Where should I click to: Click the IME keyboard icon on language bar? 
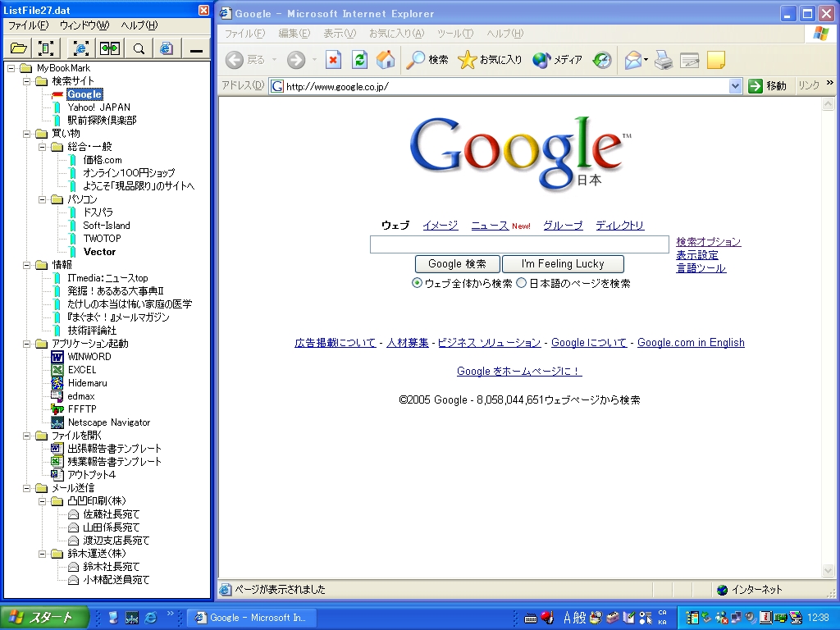531,619
